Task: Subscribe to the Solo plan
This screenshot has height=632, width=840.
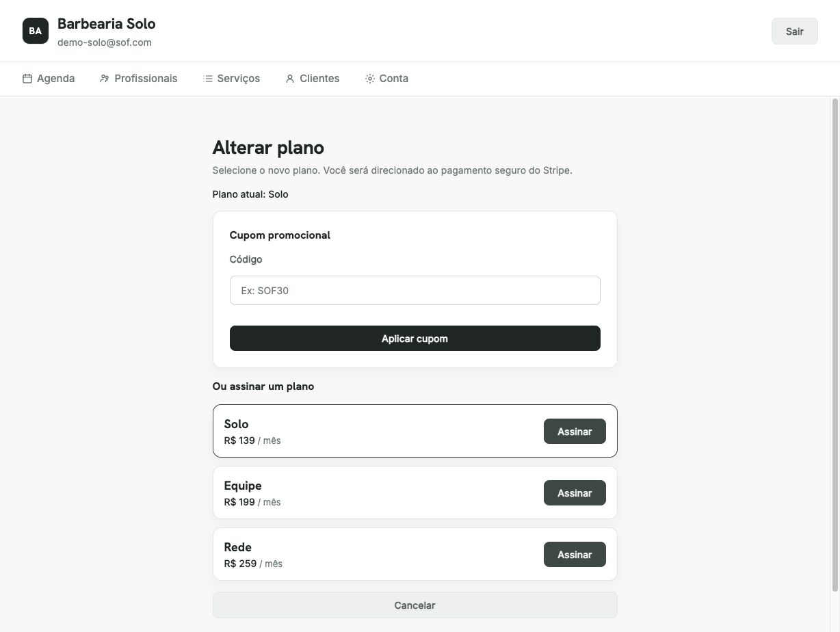Action: [575, 432]
